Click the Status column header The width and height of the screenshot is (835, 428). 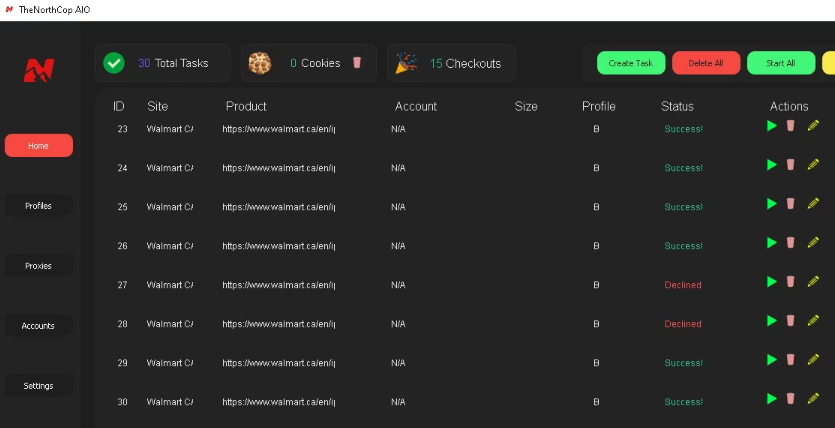[x=677, y=106]
